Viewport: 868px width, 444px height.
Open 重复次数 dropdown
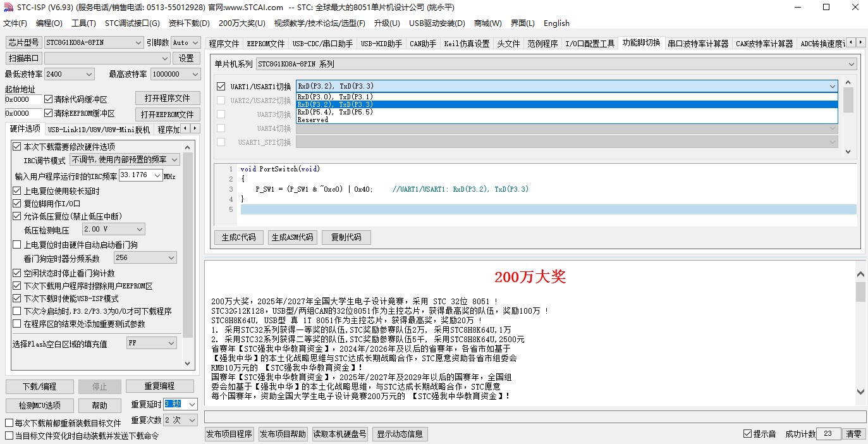[x=181, y=420]
